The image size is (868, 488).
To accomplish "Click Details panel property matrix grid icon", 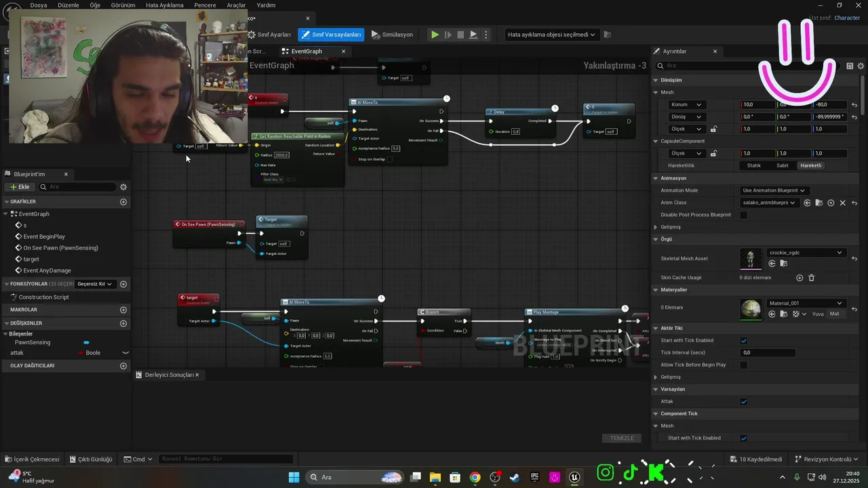I will (x=850, y=66).
